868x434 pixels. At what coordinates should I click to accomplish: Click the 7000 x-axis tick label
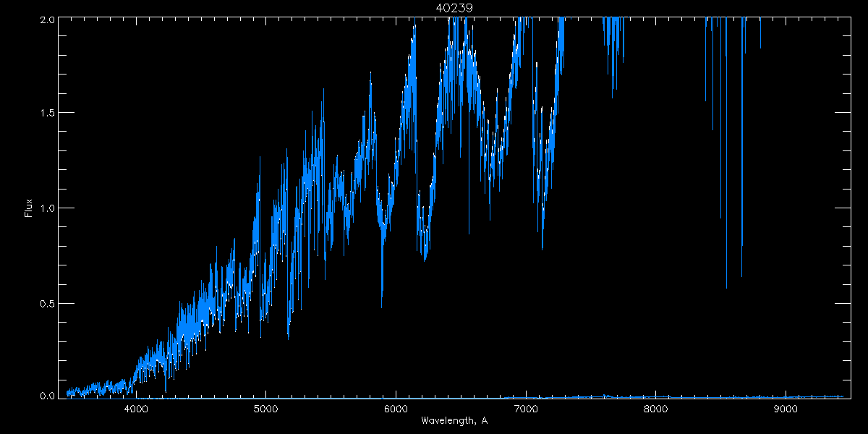(526, 408)
